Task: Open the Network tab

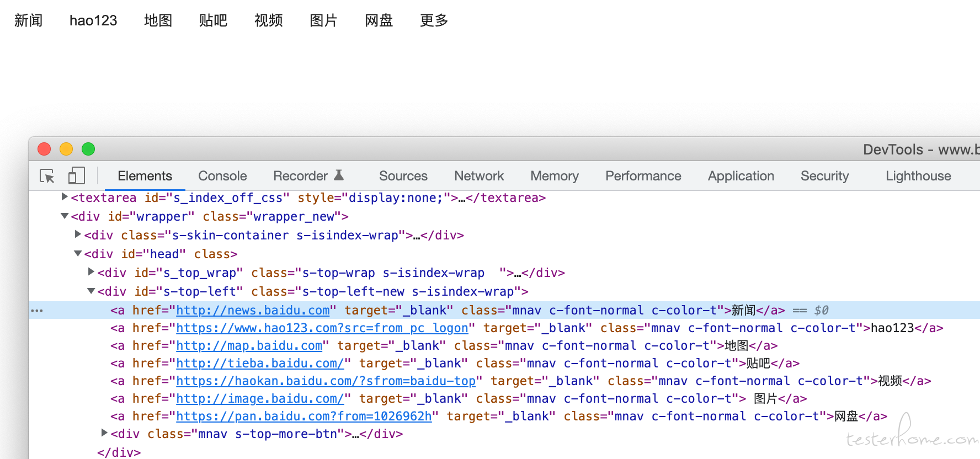Action: (479, 176)
